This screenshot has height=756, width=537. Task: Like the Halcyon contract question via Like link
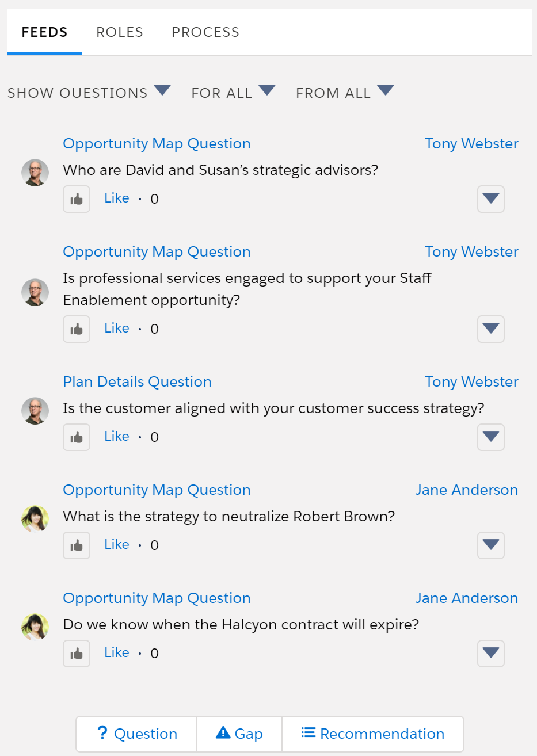point(117,652)
